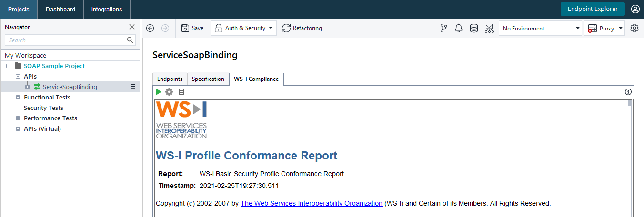The height and width of the screenshot is (217, 644).
Task: Switch to the Dashboard tab
Action: coord(60,9)
